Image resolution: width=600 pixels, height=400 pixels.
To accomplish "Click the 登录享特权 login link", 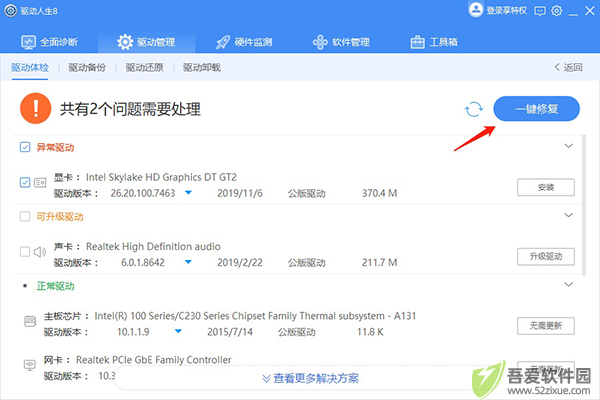I will click(x=506, y=11).
